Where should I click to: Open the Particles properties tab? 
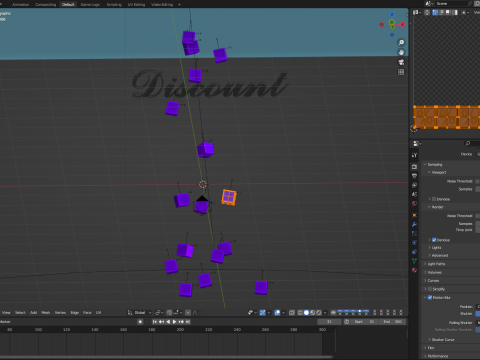(414, 234)
